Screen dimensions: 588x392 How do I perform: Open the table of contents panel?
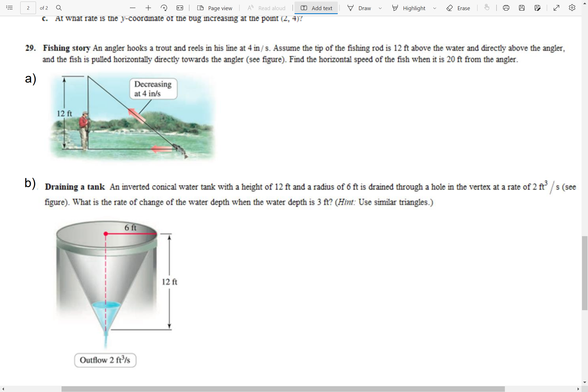9,8
